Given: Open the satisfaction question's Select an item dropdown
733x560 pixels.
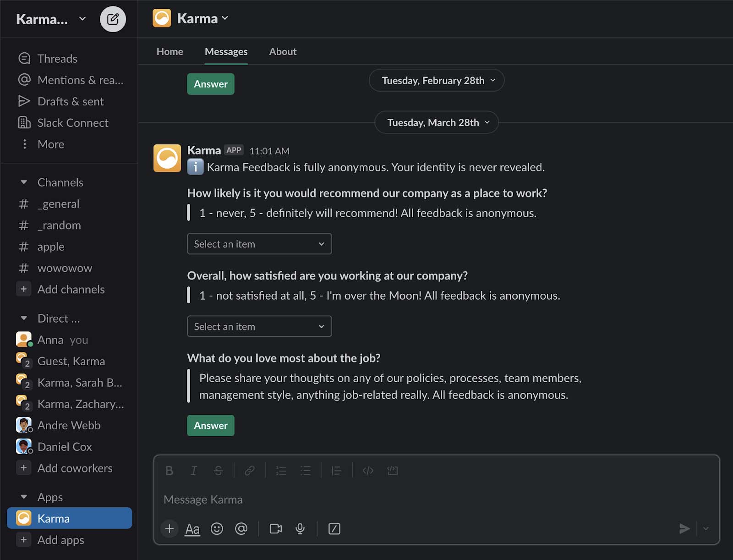Looking at the screenshot, I should 259,326.
